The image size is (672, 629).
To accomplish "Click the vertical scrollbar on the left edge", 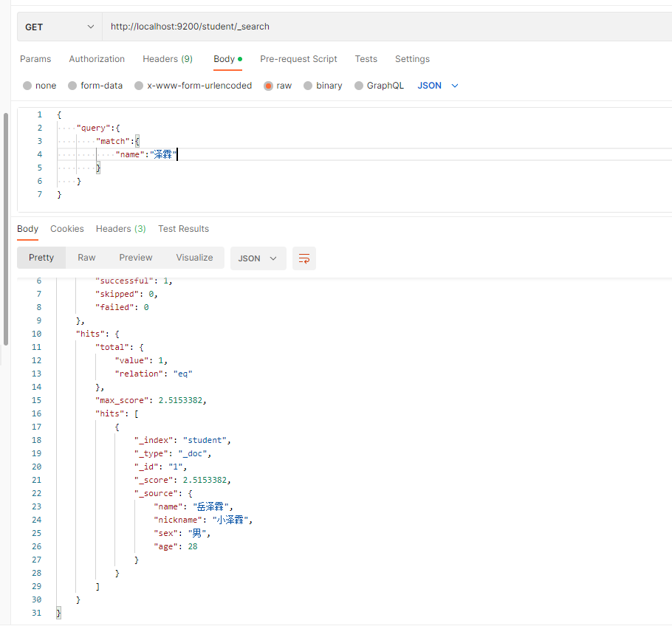I will click(6, 229).
